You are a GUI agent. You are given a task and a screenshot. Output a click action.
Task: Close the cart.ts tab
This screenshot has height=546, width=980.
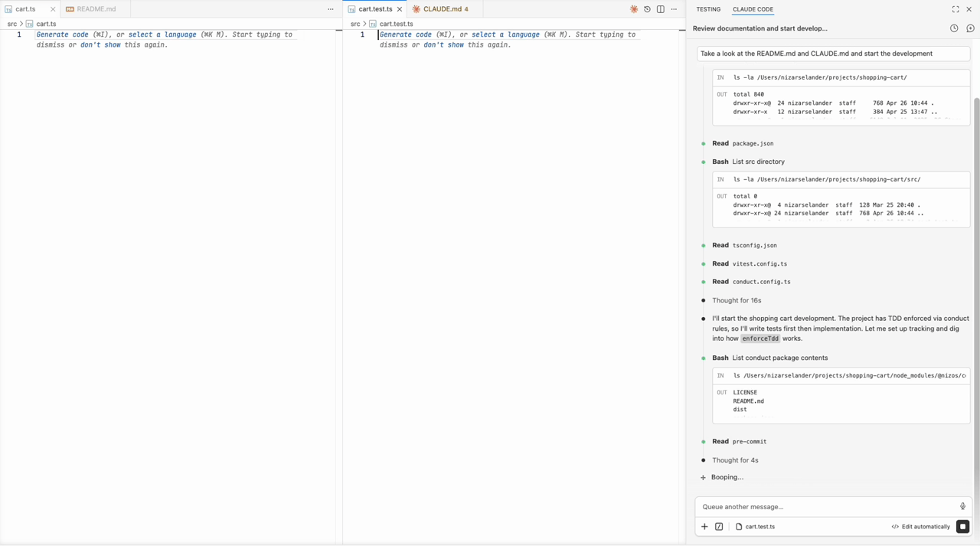click(x=53, y=9)
